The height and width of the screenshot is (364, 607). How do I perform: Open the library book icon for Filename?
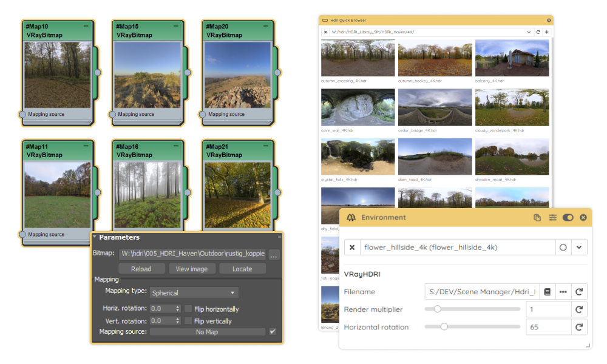[x=548, y=292]
